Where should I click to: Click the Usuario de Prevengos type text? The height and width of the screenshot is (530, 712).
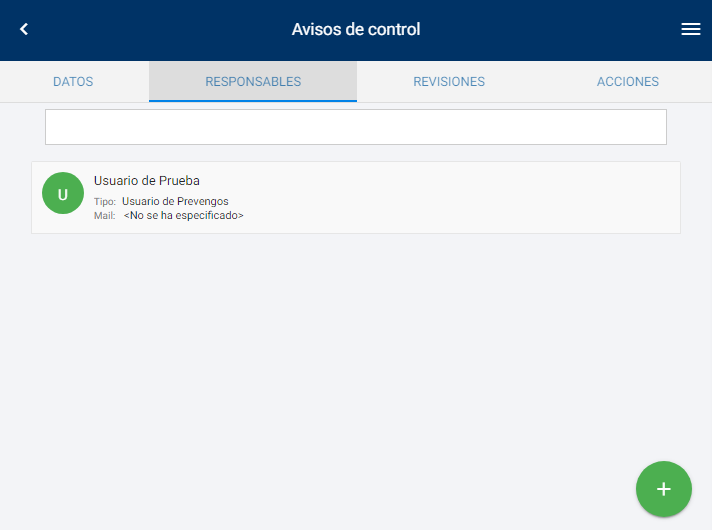[x=175, y=202]
